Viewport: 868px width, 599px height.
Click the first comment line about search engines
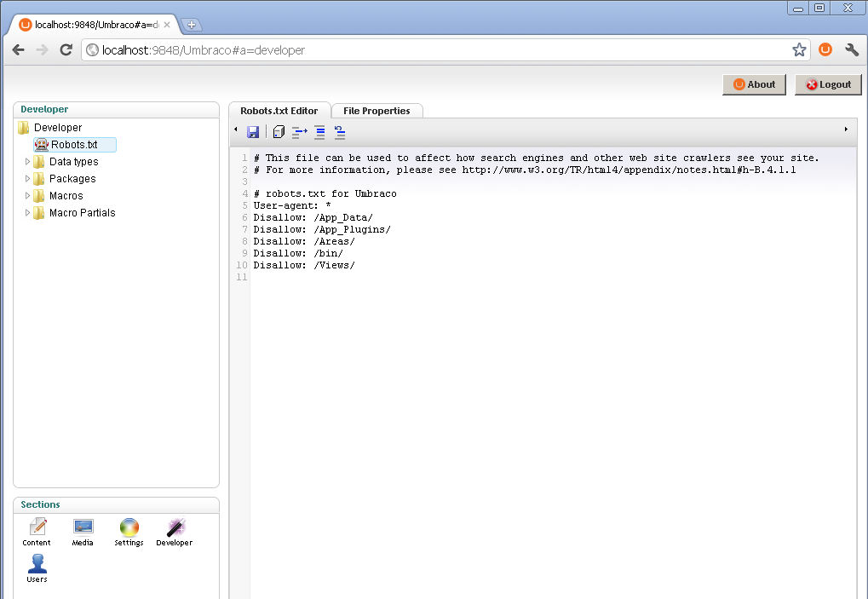pyautogui.click(x=537, y=158)
